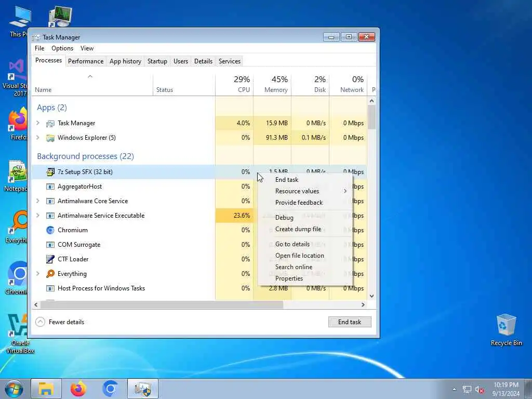Open the View menu

point(87,48)
